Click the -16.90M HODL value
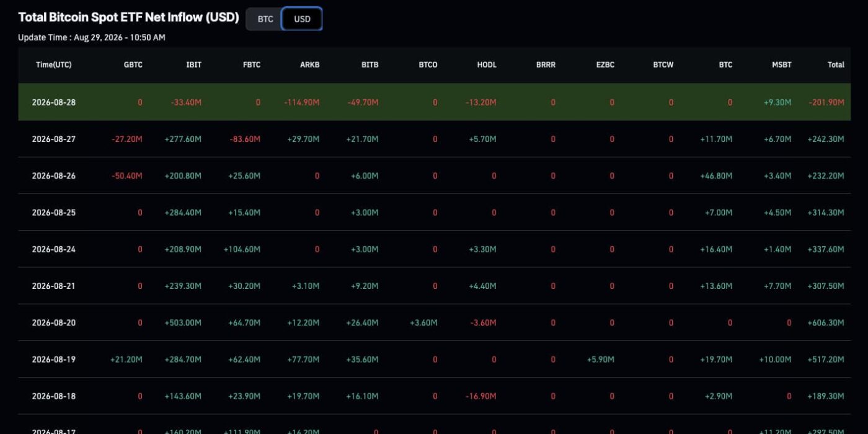Screen dimensions: 868x434 pos(481,396)
